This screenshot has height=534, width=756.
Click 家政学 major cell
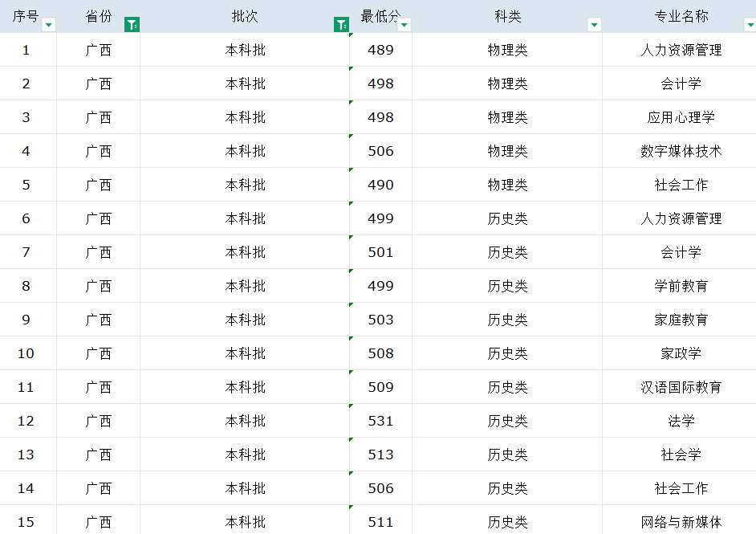681,353
